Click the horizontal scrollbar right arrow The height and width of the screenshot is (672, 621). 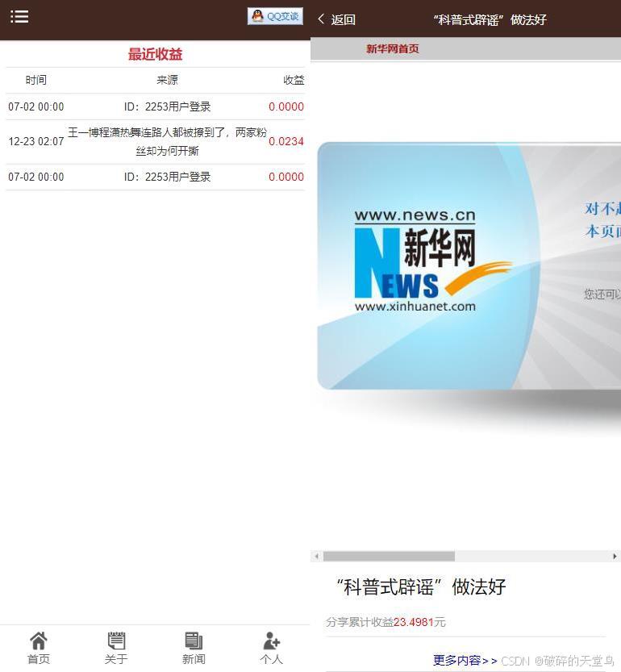(x=615, y=557)
